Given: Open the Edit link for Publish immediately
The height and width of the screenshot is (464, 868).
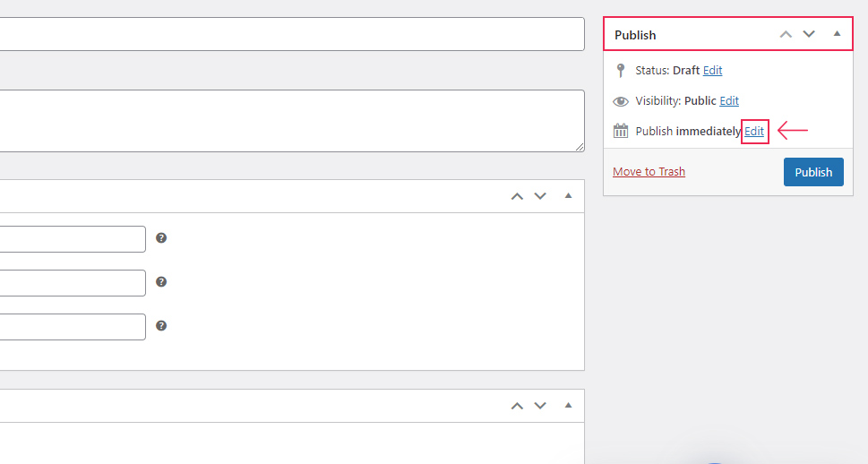Looking at the screenshot, I should coord(754,132).
